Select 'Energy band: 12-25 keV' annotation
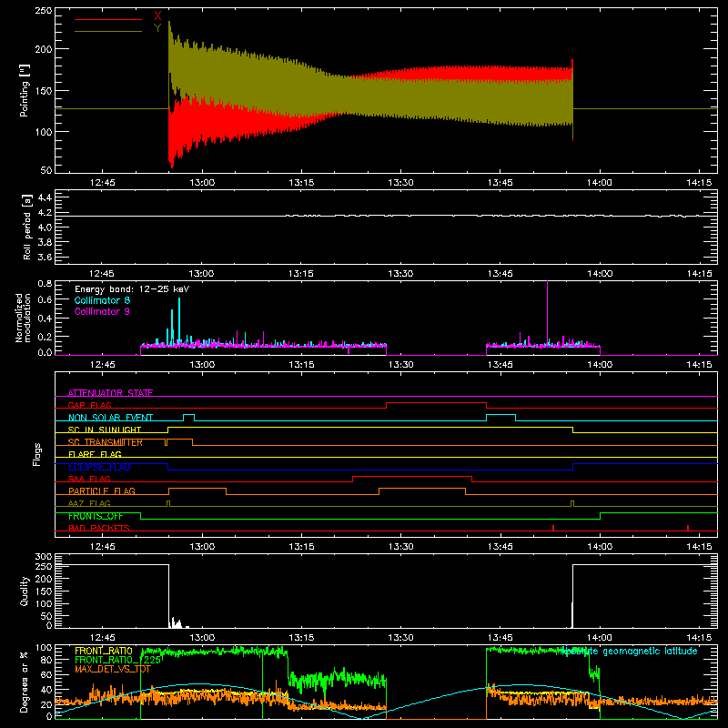 132,289
